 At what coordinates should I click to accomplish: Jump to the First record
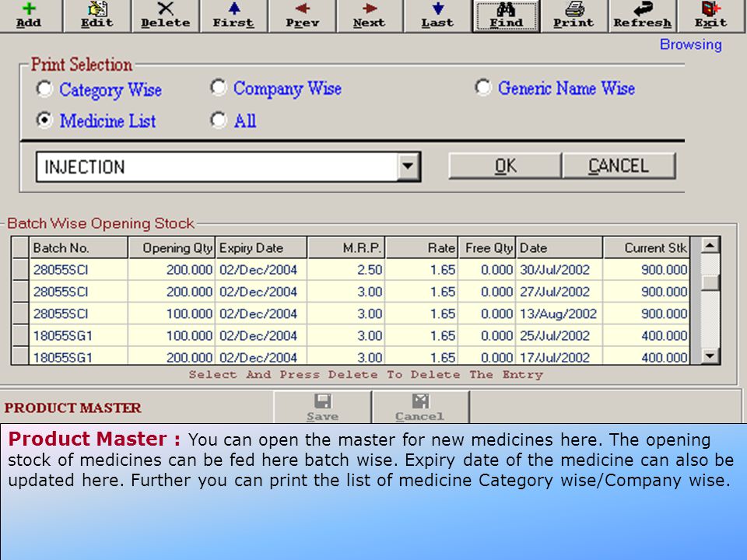pyautogui.click(x=233, y=16)
